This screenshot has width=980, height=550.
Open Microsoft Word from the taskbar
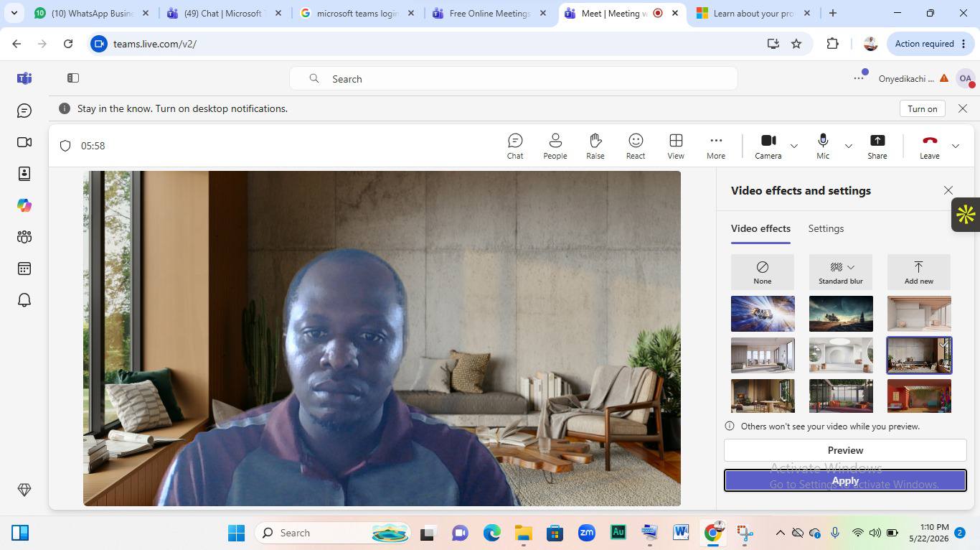(681, 533)
